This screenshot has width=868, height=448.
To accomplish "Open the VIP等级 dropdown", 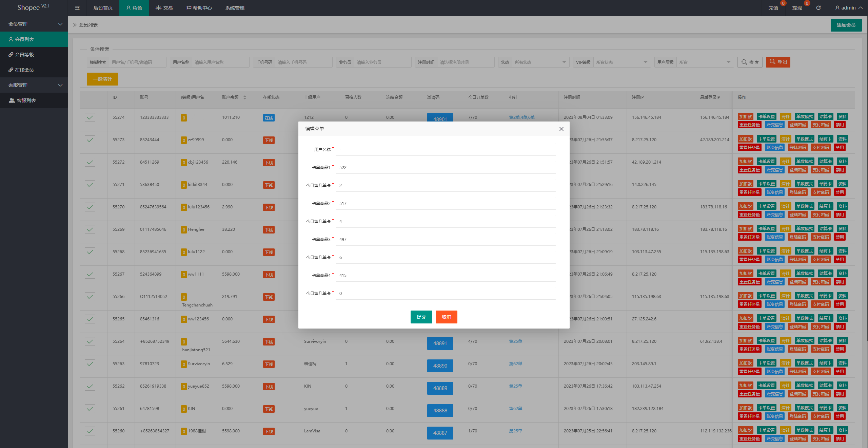I will point(621,62).
